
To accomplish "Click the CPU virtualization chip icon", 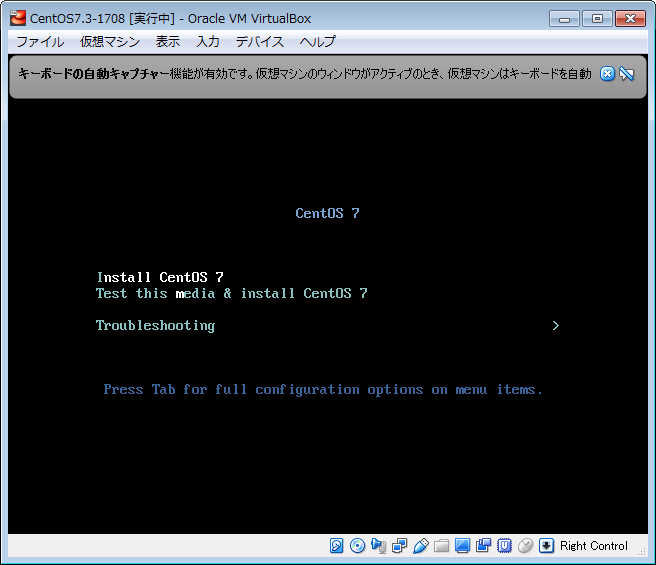I will click(x=505, y=546).
